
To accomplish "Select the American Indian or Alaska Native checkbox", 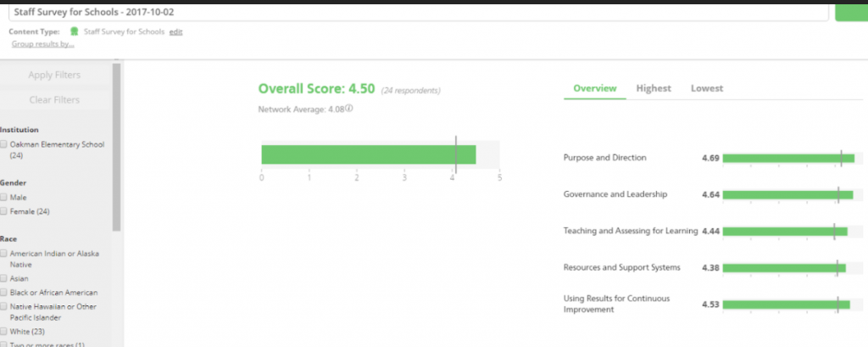I will (4, 254).
